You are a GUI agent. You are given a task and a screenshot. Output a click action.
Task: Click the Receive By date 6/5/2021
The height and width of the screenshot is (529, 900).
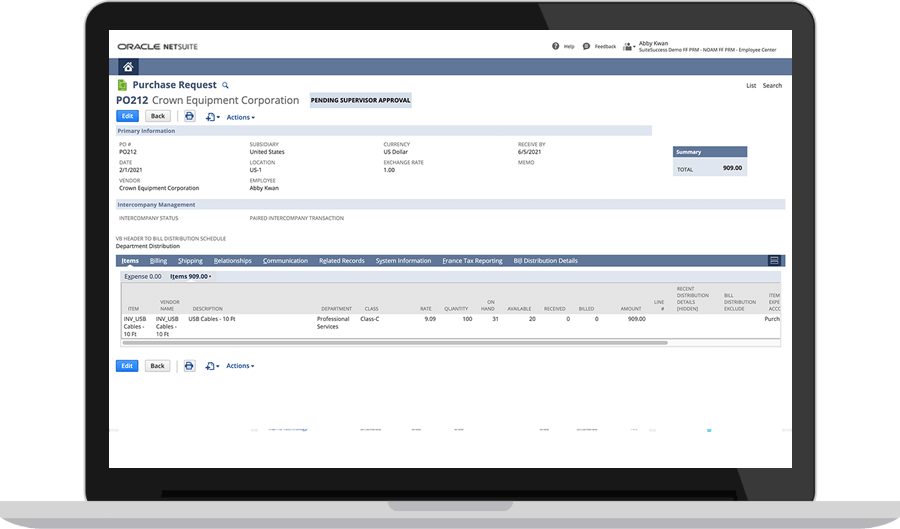coord(529,152)
